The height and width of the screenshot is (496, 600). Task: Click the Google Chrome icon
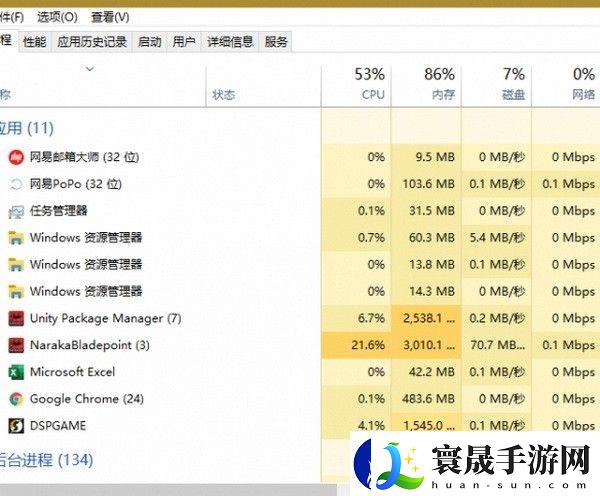point(15,399)
